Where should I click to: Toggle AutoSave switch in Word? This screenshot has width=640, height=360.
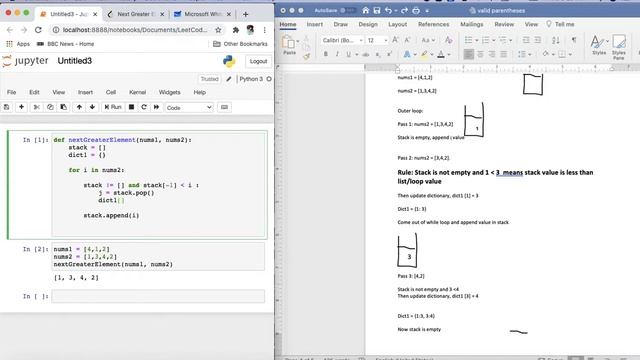click(x=348, y=10)
